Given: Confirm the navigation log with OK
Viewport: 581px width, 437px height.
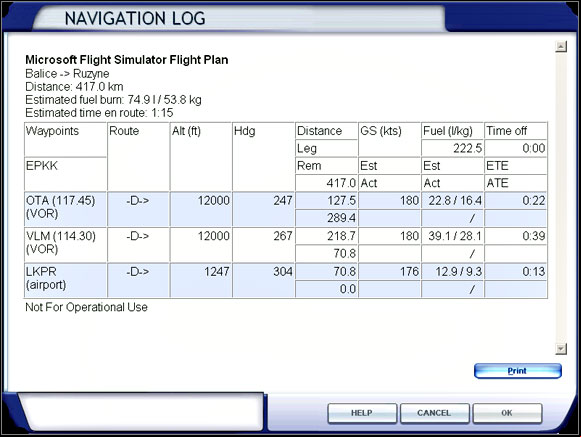Looking at the screenshot, I should click(x=507, y=413).
